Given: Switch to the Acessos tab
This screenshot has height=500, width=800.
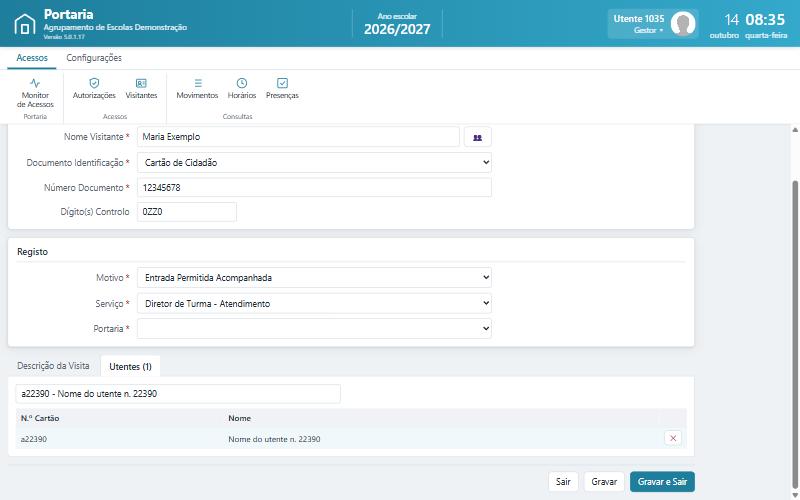Looking at the screenshot, I should (32, 58).
